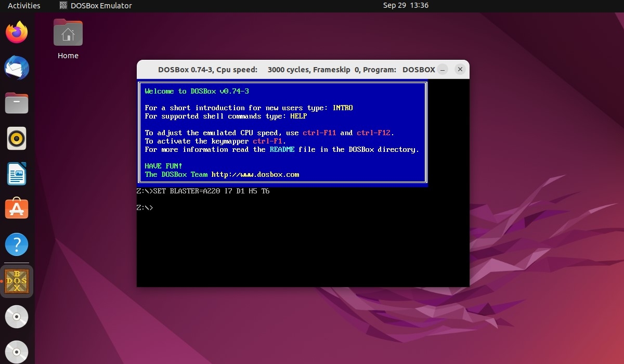
Task: Click the blue DOSBox welcome banner
Action: [x=282, y=133]
